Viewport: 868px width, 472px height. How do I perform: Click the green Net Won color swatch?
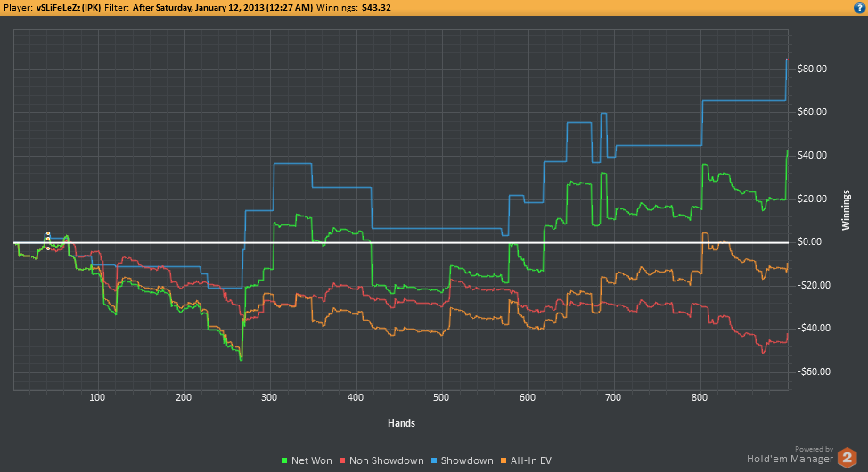(284, 460)
